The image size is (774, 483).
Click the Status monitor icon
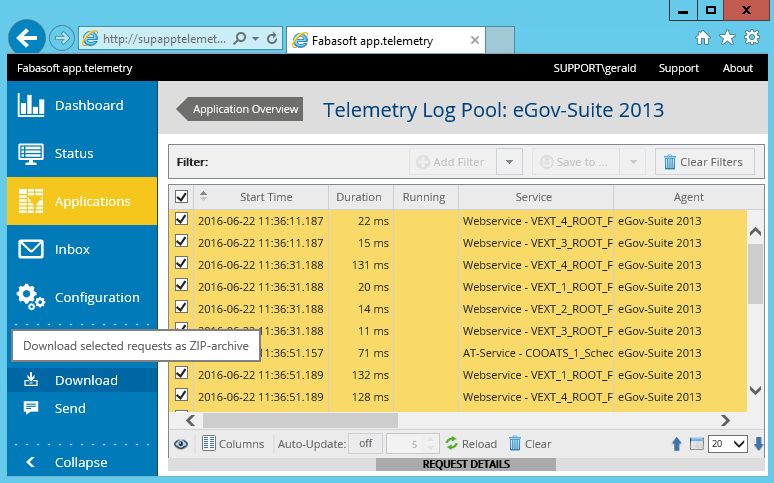click(31, 153)
